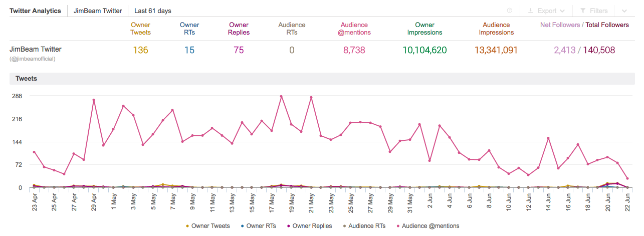The image size is (644, 236).
Task: Click the Owner Tweets column header
Action: pos(140,29)
